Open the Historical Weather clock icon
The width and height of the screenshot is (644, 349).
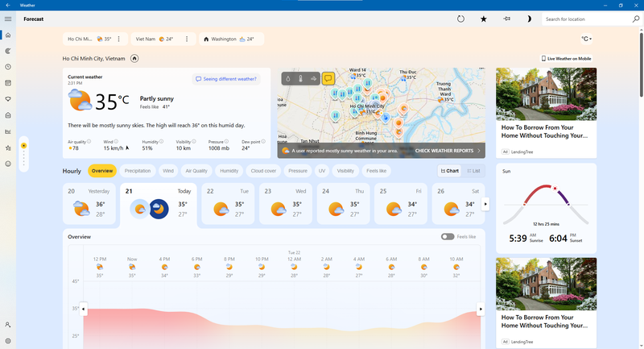pos(8,67)
